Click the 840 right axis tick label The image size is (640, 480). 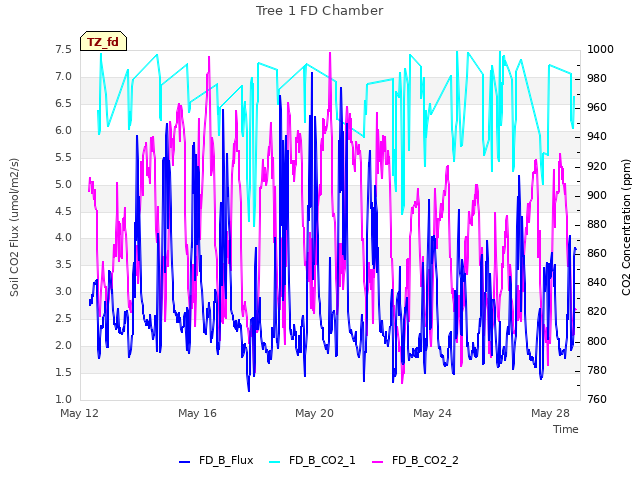(597, 282)
